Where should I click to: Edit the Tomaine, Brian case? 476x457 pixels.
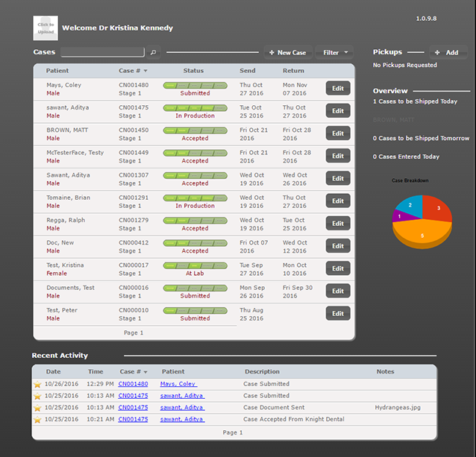[338, 201]
